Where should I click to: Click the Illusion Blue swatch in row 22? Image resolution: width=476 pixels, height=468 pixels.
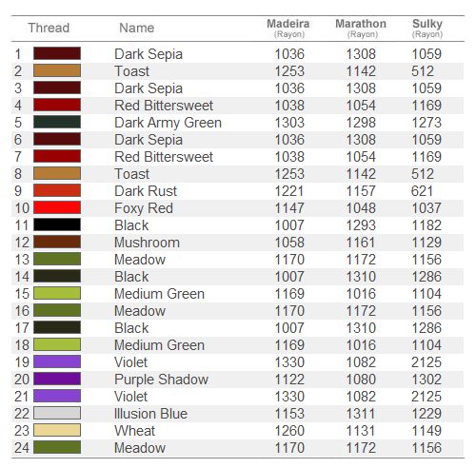(x=57, y=413)
